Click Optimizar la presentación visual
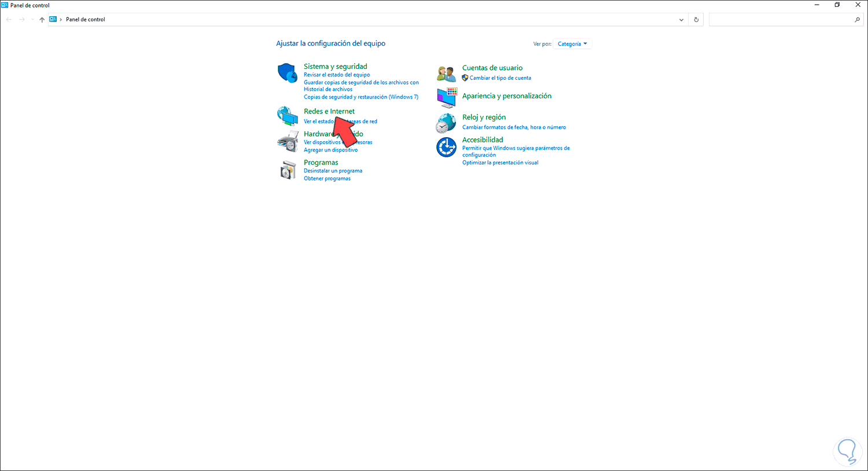The image size is (868, 471). click(x=500, y=163)
